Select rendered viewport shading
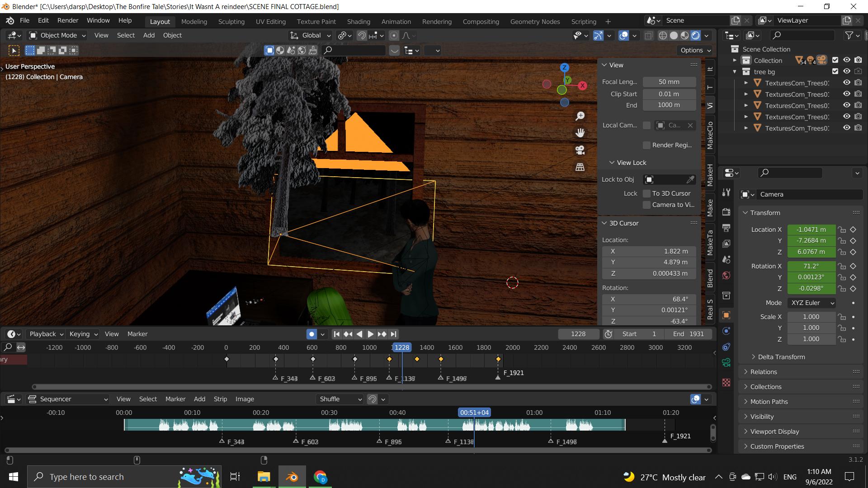The height and width of the screenshot is (488, 868). [x=696, y=35]
